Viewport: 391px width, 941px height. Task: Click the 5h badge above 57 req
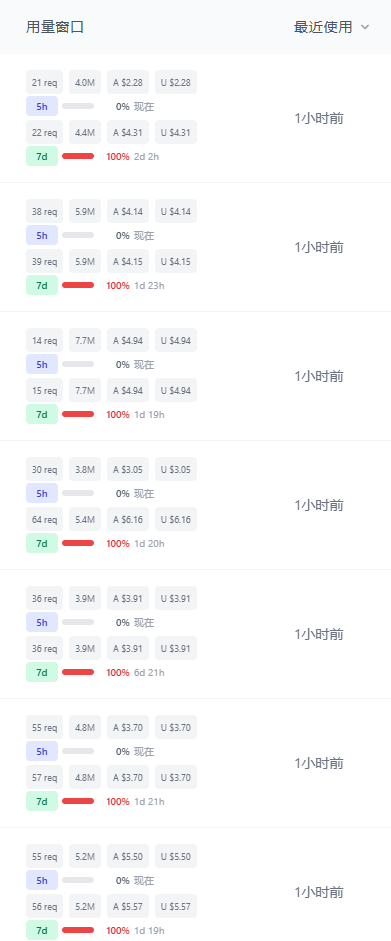coord(42,751)
